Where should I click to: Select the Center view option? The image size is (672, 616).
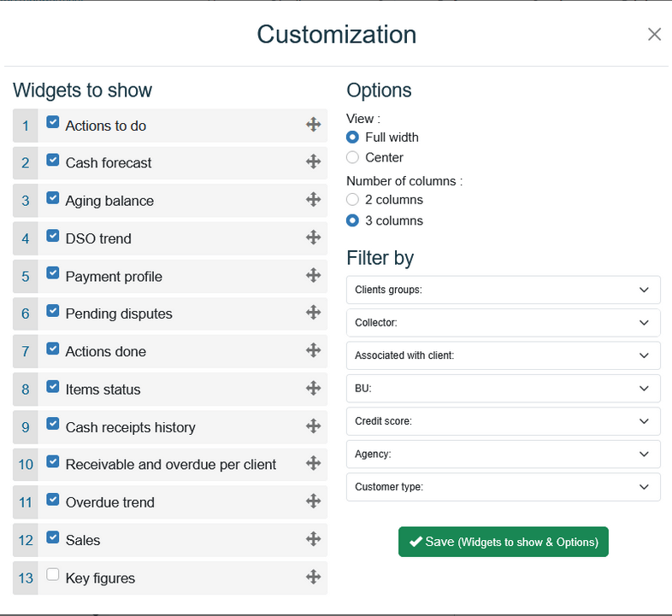[352, 157]
